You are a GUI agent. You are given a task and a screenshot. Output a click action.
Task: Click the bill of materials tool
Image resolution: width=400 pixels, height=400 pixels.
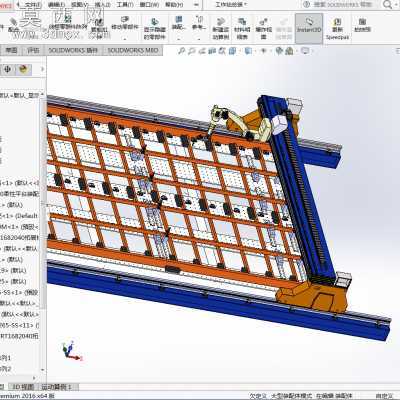[242, 29]
